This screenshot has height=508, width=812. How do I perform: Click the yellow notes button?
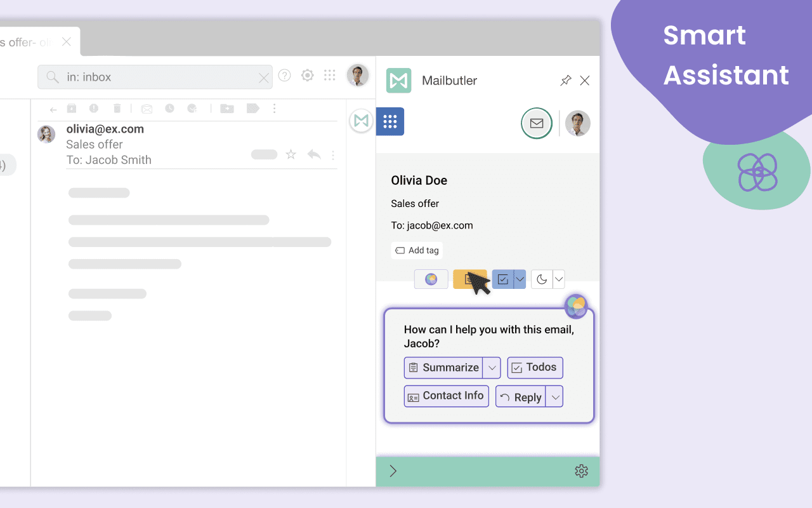pos(470,279)
